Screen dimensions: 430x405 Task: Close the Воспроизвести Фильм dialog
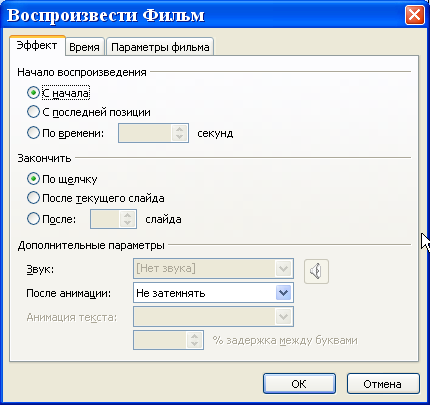click(415, 15)
